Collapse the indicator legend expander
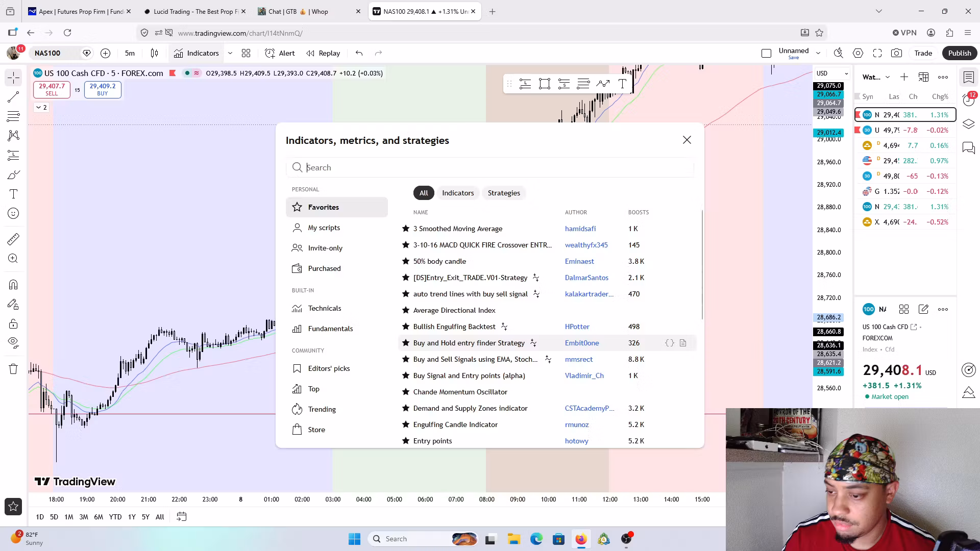 tap(41, 107)
